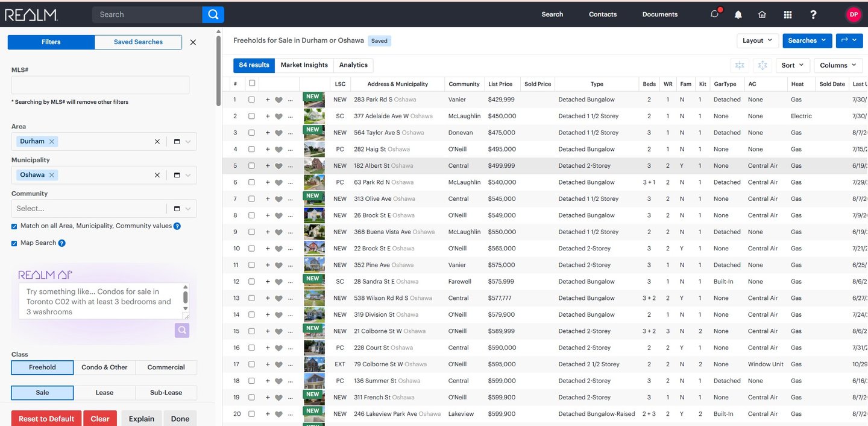Screen dimensions: 868x426
Task: Check the box for 319 Division St
Action: [x=251, y=314]
